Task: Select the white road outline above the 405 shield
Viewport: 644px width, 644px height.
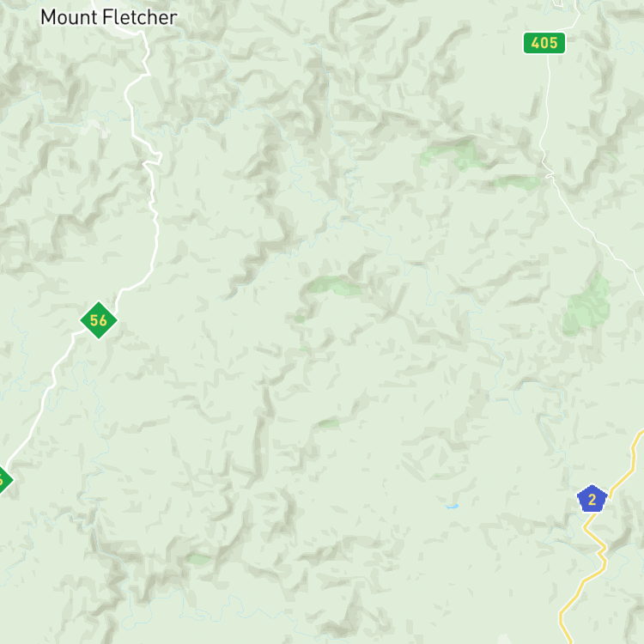Action: (568, 15)
